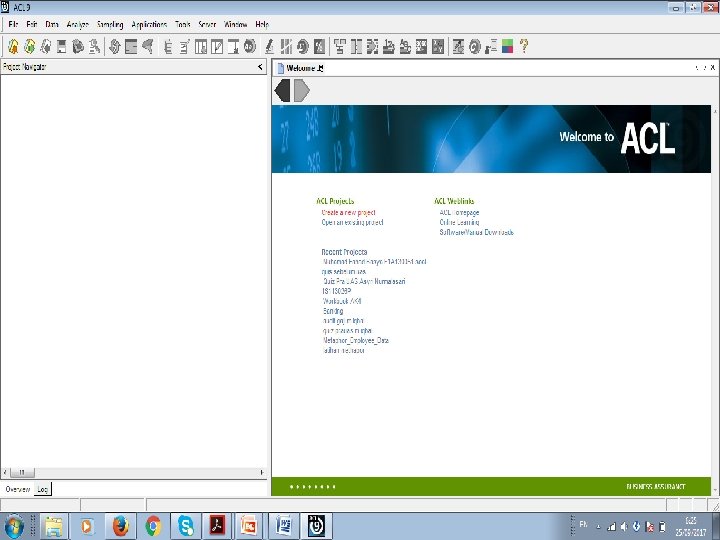Go back with the dark left arrow
Screen dimensions: 720x540
pyautogui.click(x=282, y=90)
